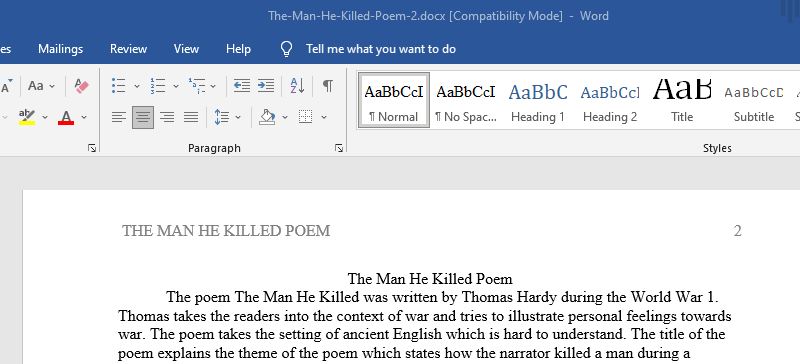Open Bullets dropdown arrow
Screen dimensions: 800x364
137,86
